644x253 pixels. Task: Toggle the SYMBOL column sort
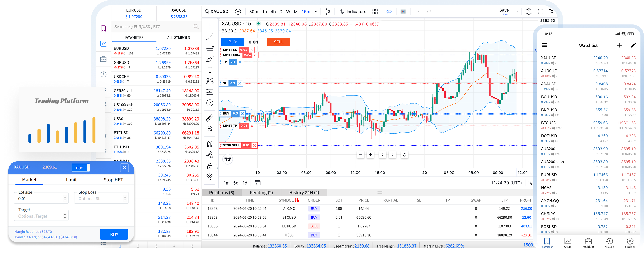click(297, 200)
